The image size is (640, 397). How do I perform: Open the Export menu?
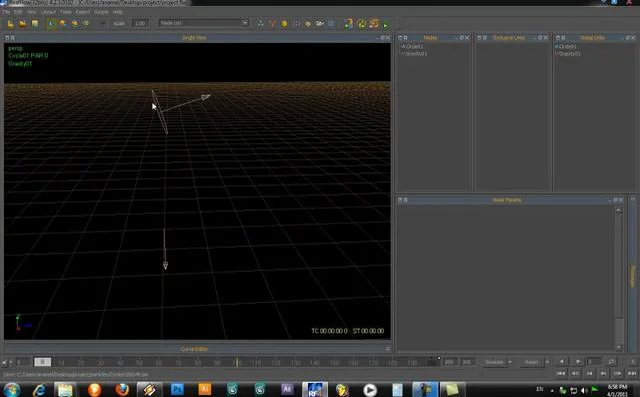[x=82, y=12]
